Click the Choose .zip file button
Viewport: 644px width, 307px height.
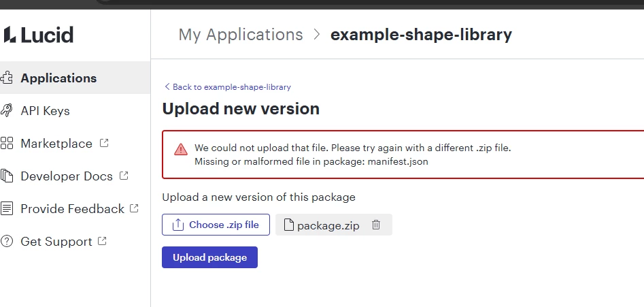tap(216, 225)
